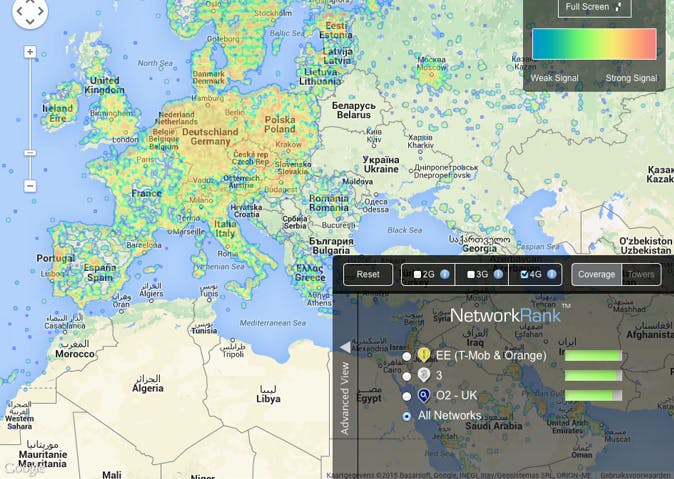Select the EE (T-Mob & Orange) radio button
Image resolution: width=674 pixels, height=479 pixels.
[x=406, y=356]
